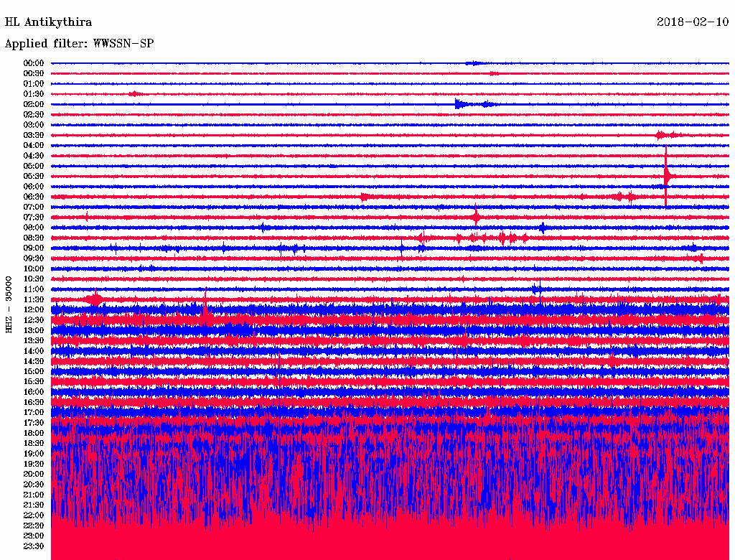Click the 03:30 time label
This screenshot has width=735, height=560.
[x=34, y=135]
